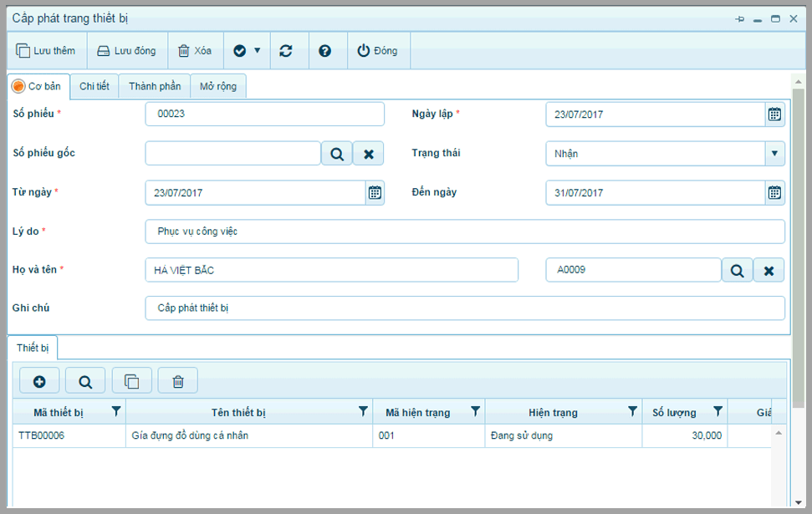Select the TTB00006 device code cell
This screenshot has height=514, width=812.
69,435
